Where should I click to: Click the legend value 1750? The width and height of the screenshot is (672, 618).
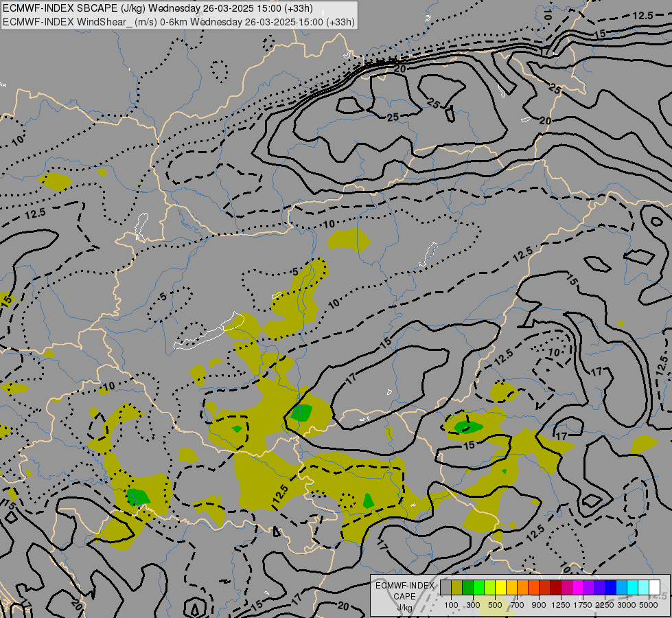coord(583,605)
